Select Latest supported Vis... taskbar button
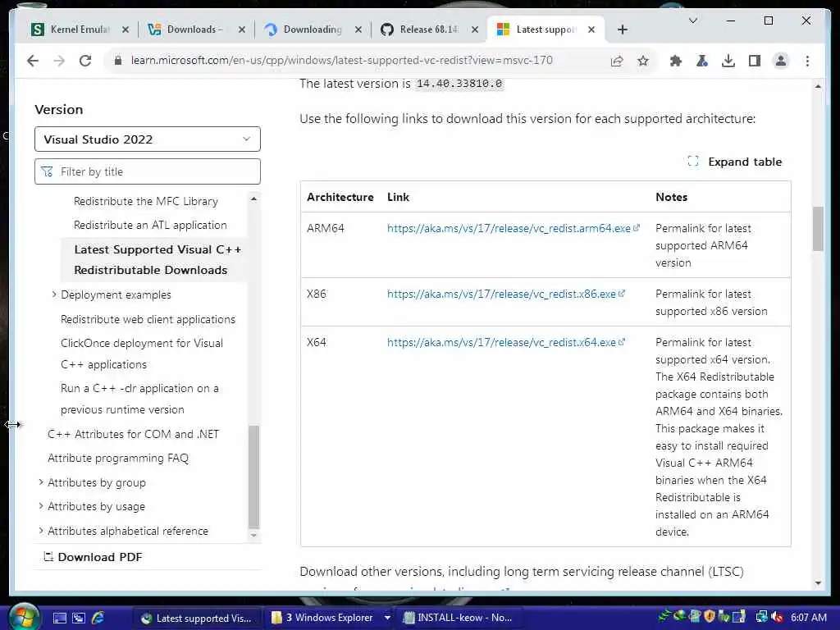This screenshot has width=840, height=630. pos(195,619)
